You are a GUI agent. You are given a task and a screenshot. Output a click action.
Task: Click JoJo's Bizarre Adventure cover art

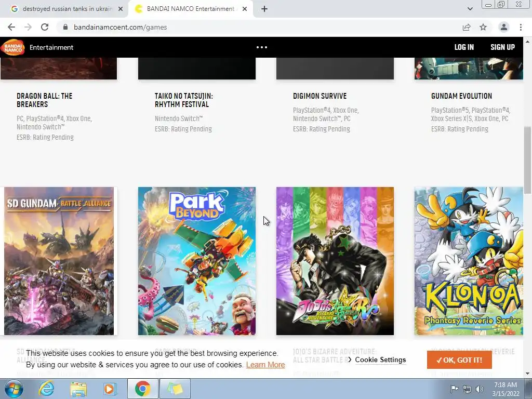(x=335, y=261)
